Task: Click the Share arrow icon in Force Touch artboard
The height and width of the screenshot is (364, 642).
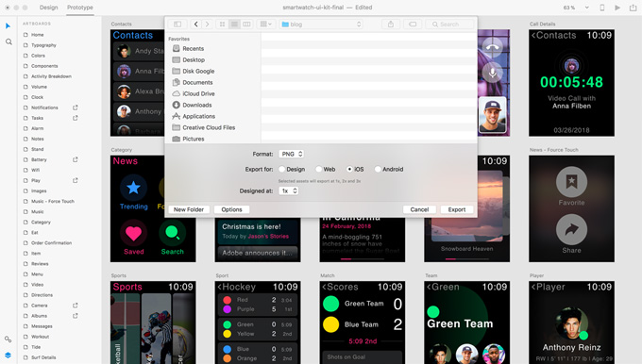Action: [x=571, y=229]
